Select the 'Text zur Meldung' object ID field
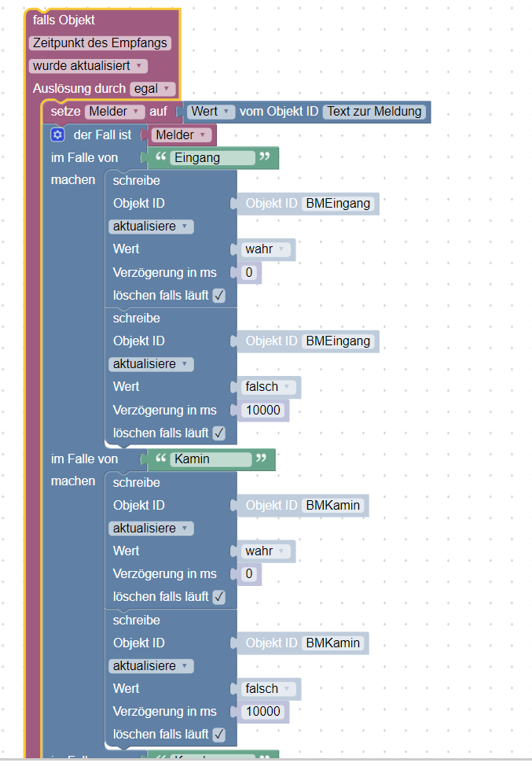This screenshot has height=770, width=532. point(375,112)
